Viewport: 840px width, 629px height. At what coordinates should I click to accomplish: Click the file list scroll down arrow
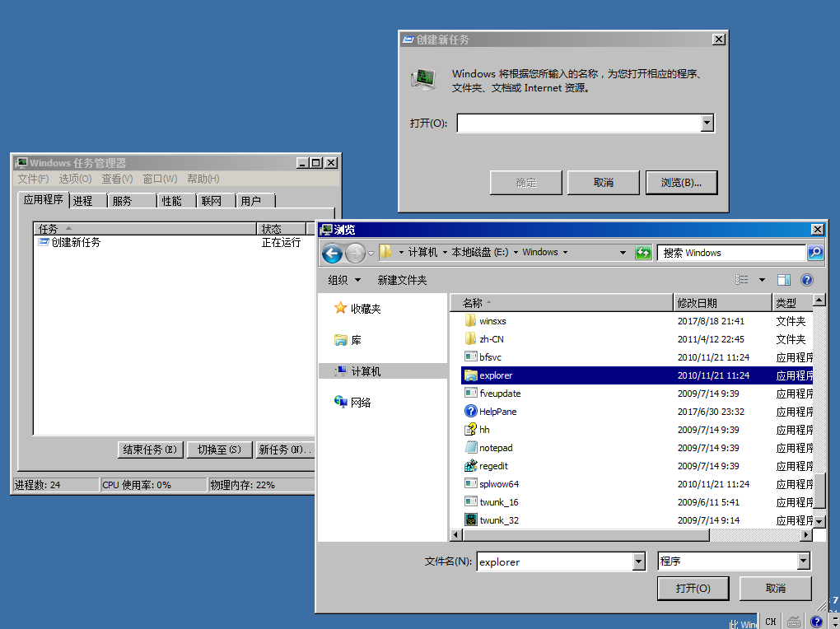click(x=819, y=521)
